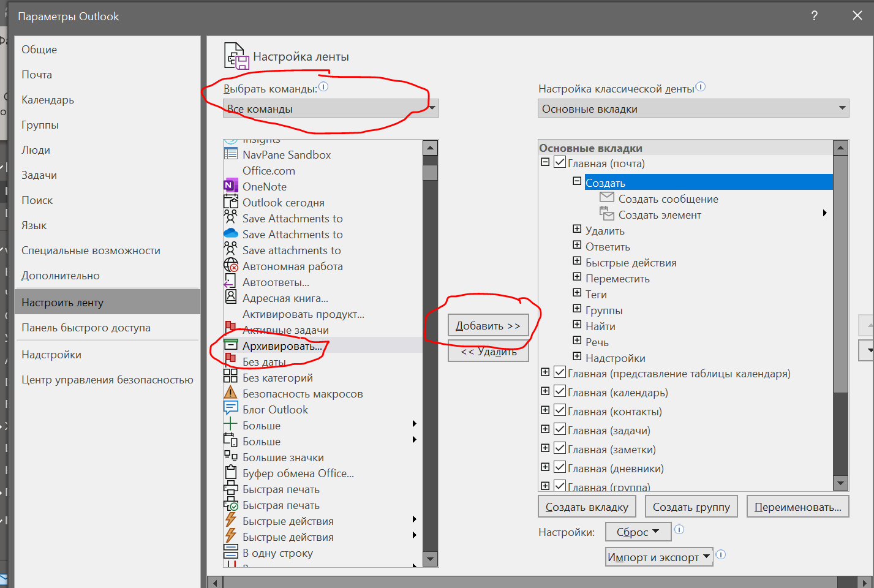
Task: Open the Основные вкладки dropdown
Action: [x=693, y=108]
